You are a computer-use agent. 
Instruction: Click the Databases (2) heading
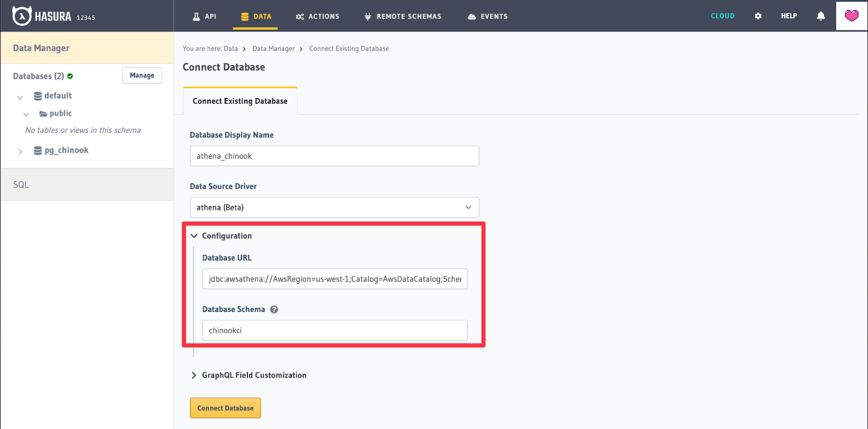39,76
